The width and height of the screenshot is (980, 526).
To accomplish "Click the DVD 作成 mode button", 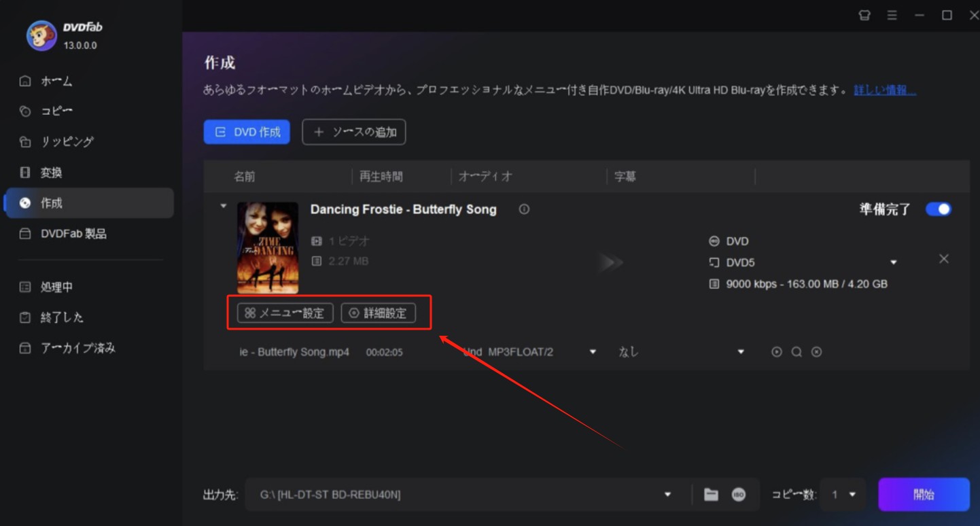I will point(247,132).
